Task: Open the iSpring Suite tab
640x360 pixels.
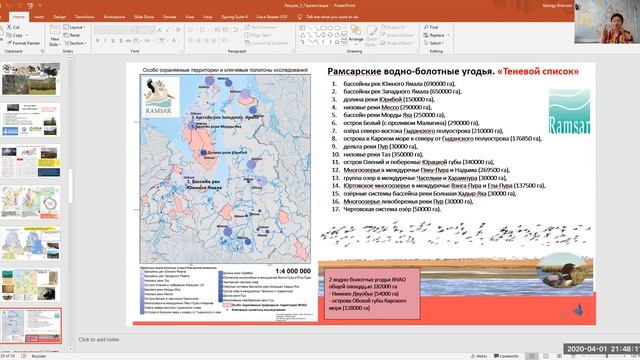Action: [x=234, y=17]
